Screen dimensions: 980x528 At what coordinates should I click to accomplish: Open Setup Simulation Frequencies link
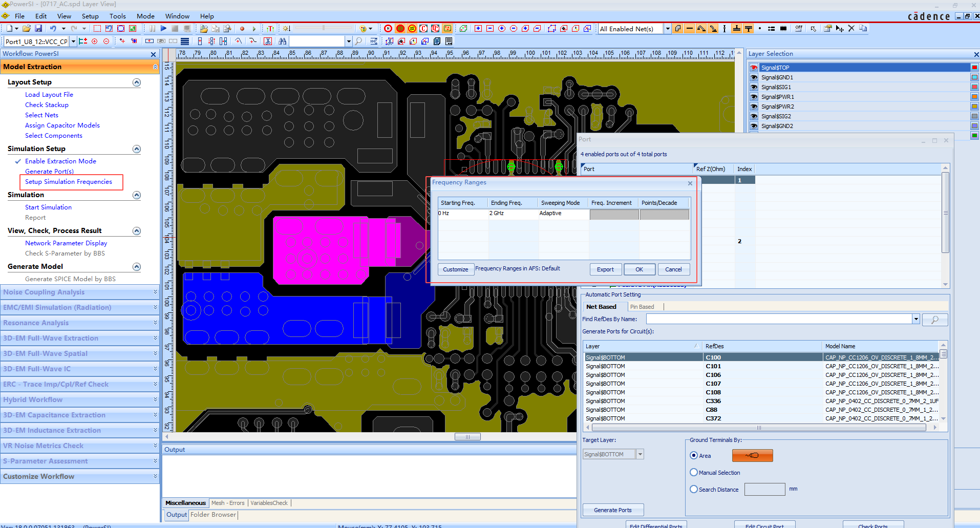click(x=69, y=182)
